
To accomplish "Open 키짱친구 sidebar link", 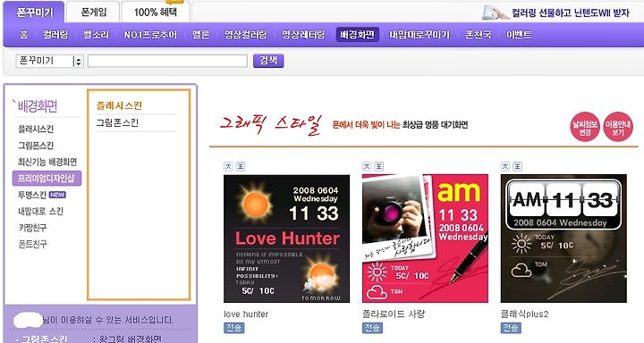I will point(32,228).
